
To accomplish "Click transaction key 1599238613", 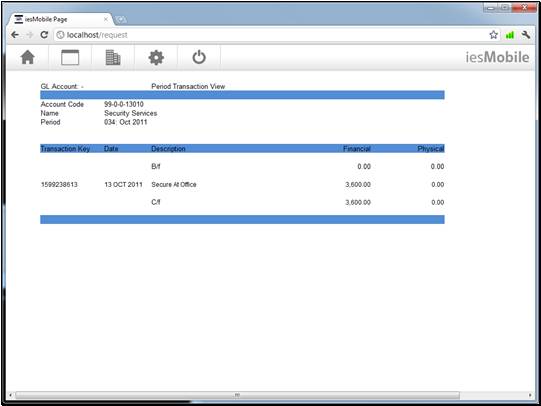I will (59, 185).
